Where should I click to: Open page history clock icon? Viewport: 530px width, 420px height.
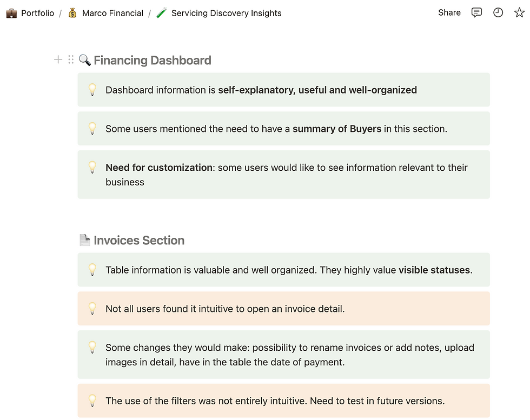pos(498,12)
